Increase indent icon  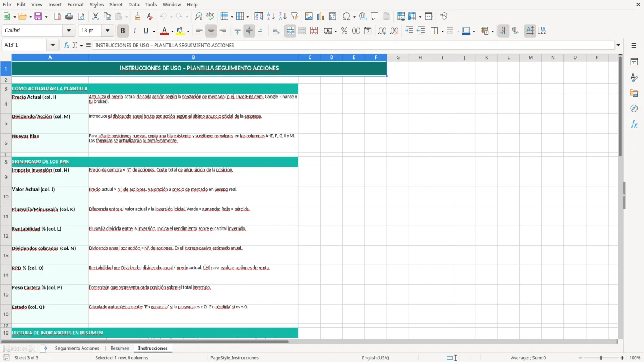click(x=409, y=31)
